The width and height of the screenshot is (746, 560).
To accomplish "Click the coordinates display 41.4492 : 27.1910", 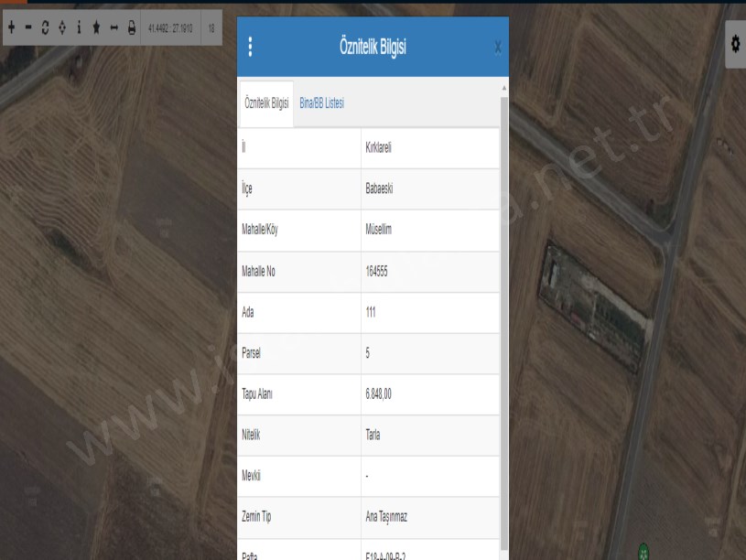I will 169,28.
